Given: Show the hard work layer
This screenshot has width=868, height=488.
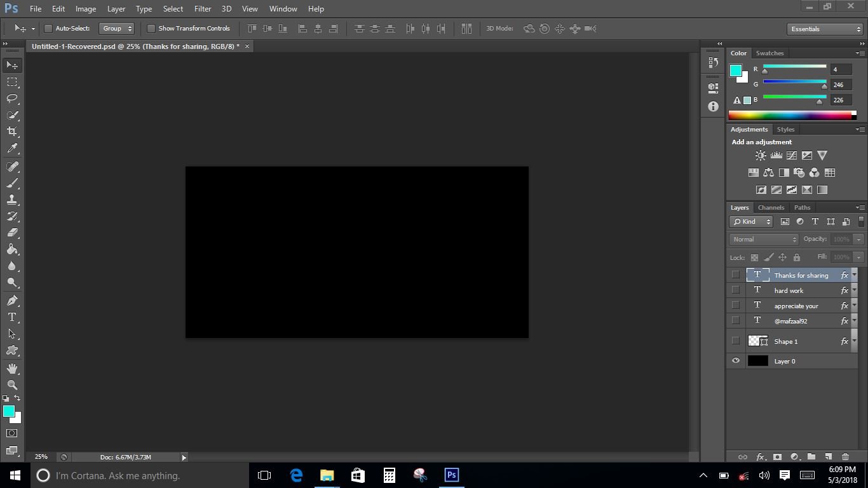Looking at the screenshot, I should click(x=736, y=290).
